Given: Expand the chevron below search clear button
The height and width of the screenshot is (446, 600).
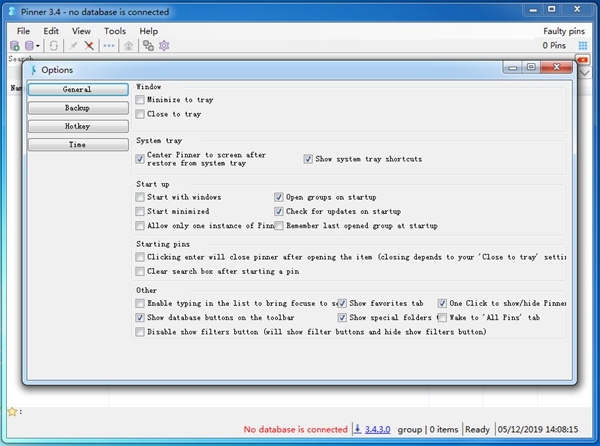Looking at the screenshot, I should pyautogui.click(x=584, y=73).
